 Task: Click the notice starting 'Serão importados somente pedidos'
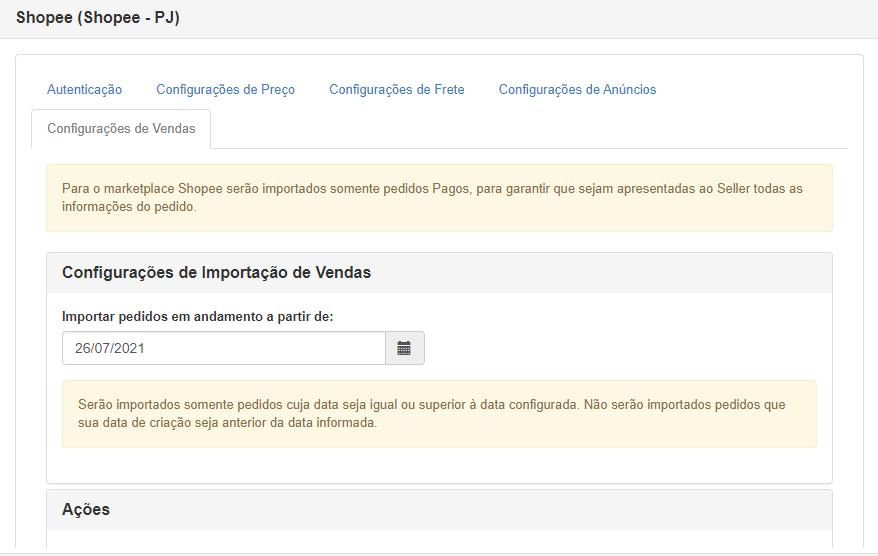440,414
